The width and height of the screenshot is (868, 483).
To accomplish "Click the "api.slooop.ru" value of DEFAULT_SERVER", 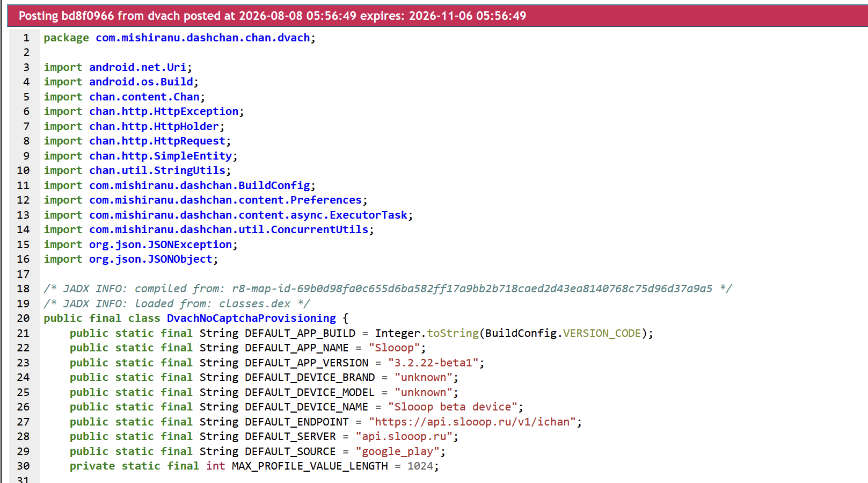I will (x=404, y=436).
